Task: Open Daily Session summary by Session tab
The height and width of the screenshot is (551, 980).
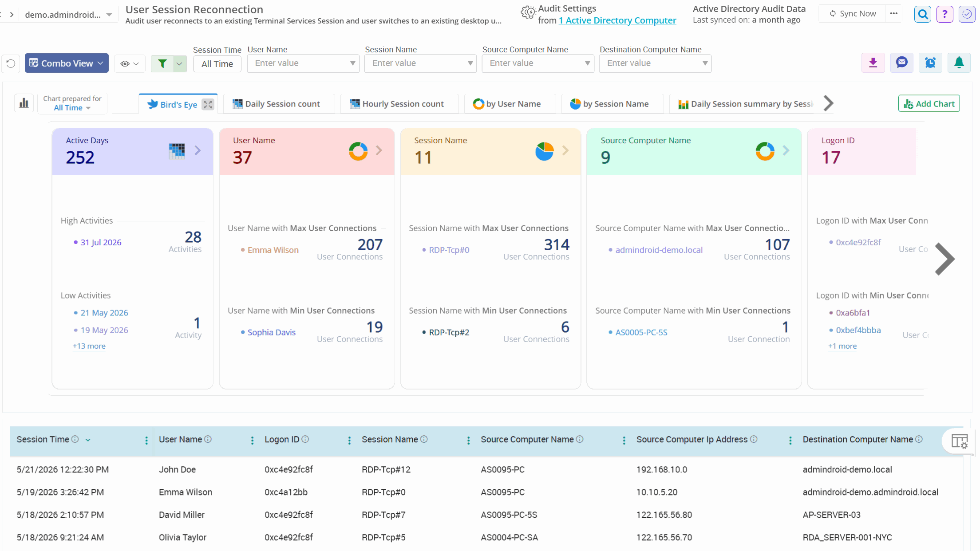Action: 745,104
